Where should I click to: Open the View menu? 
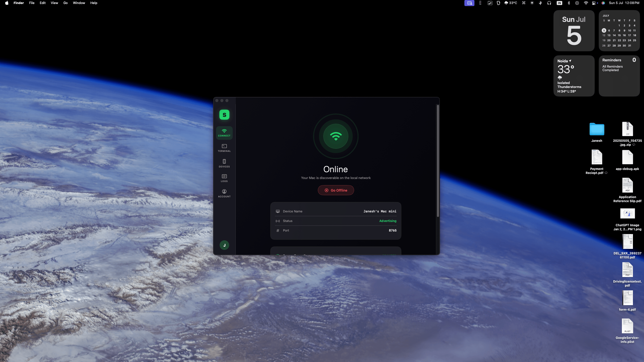tap(54, 3)
